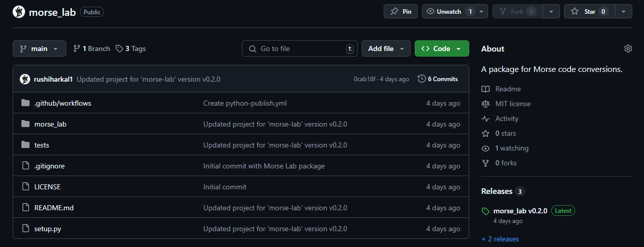Click the Unwatch button
644x247 pixels.
pyautogui.click(x=449, y=11)
